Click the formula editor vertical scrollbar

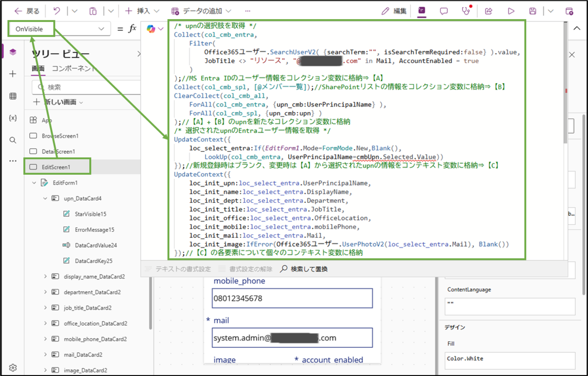click(x=565, y=83)
